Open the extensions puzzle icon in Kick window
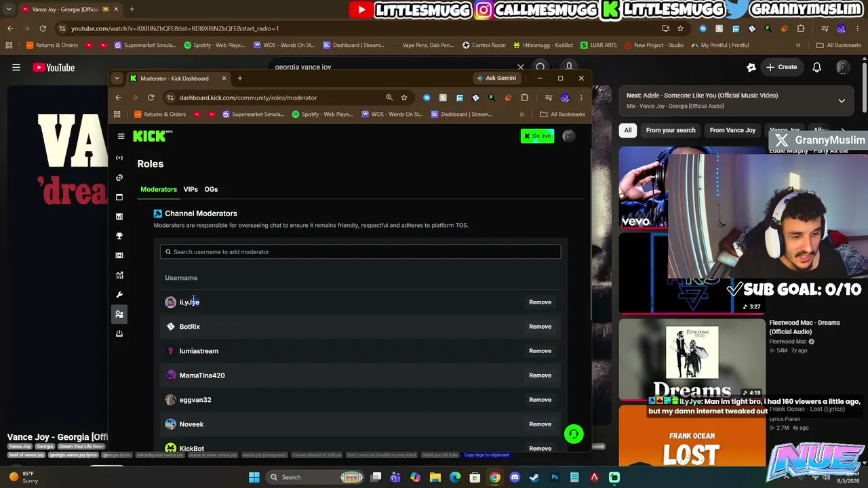 coord(524,98)
